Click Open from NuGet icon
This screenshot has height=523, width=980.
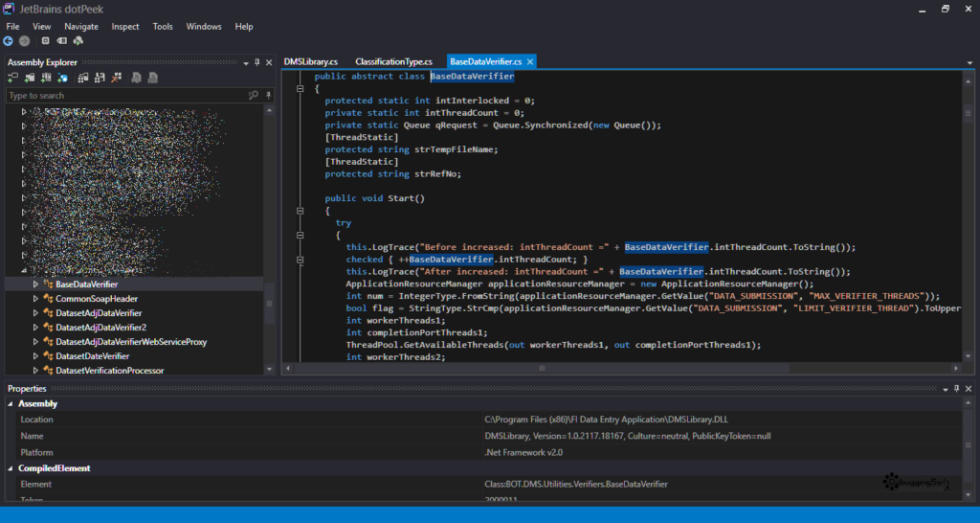click(62, 79)
